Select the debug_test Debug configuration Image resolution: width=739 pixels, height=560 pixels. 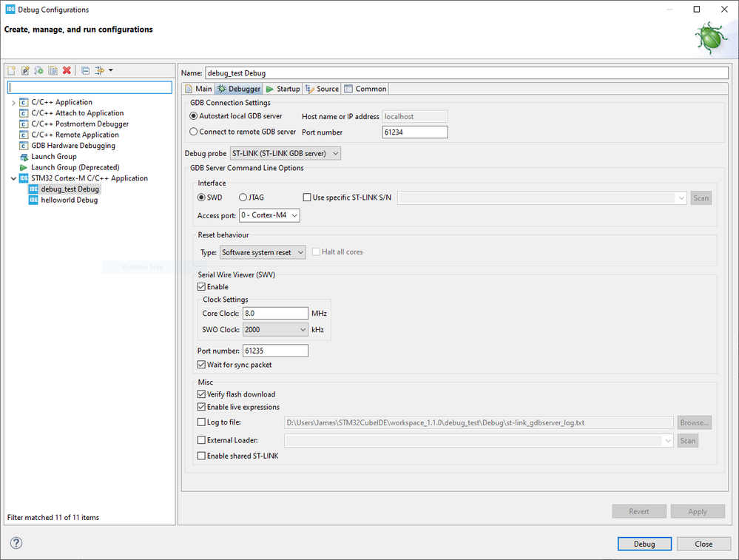(70, 189)
